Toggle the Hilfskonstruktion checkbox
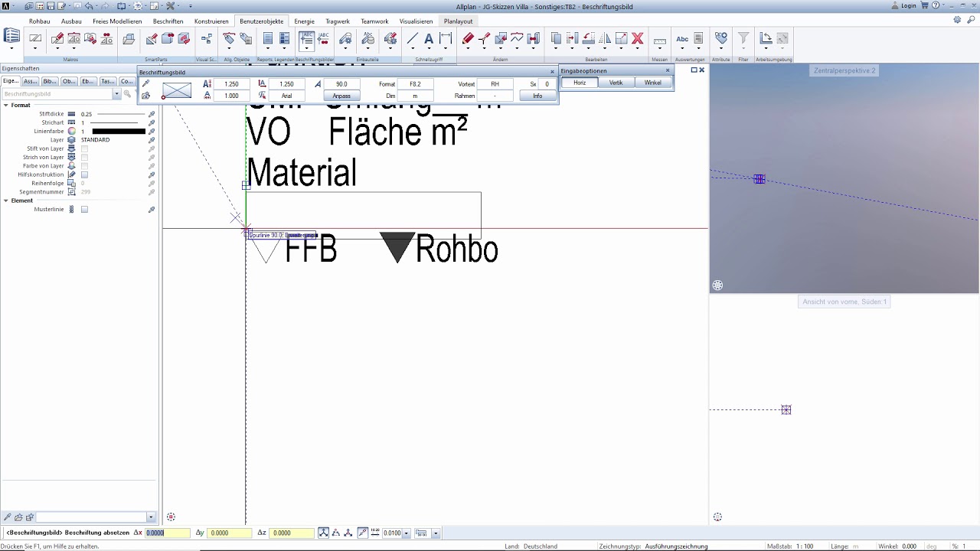This screenshot has width=980, height=551. coord(84,174)
